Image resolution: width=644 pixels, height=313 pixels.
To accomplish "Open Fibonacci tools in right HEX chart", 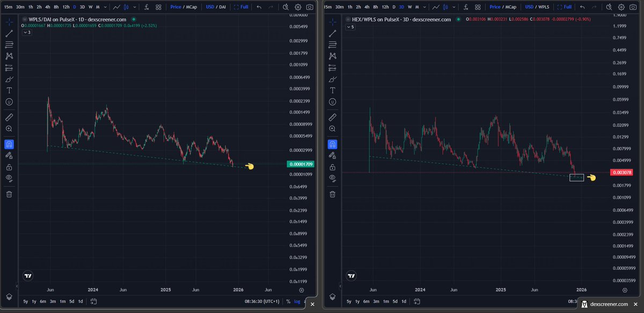I will pos(333,45).
